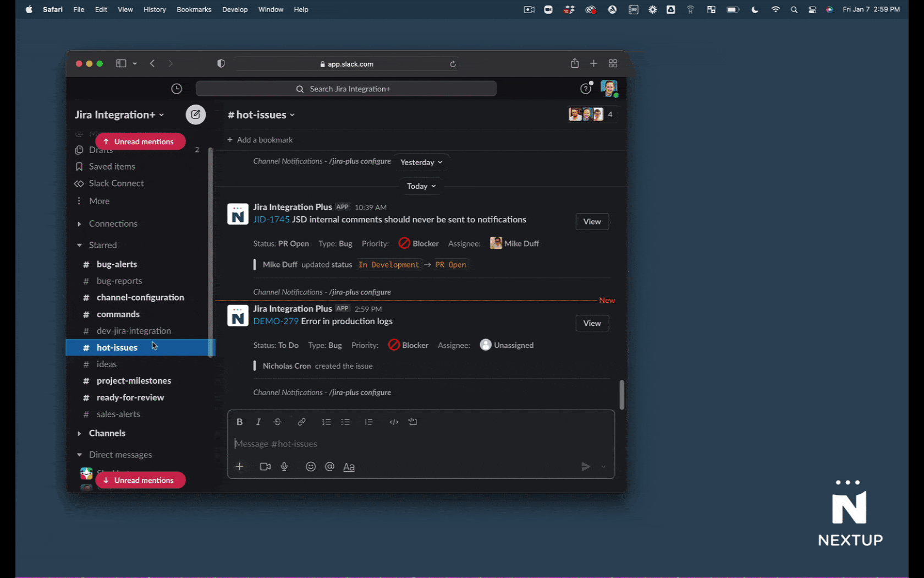
Task: Show Safari sidebar icon
Action: (x=121, y=63)
